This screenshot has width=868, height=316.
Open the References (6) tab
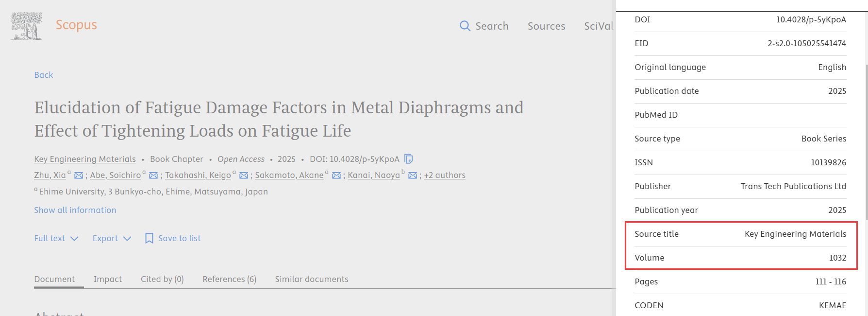tap(229, 279)
